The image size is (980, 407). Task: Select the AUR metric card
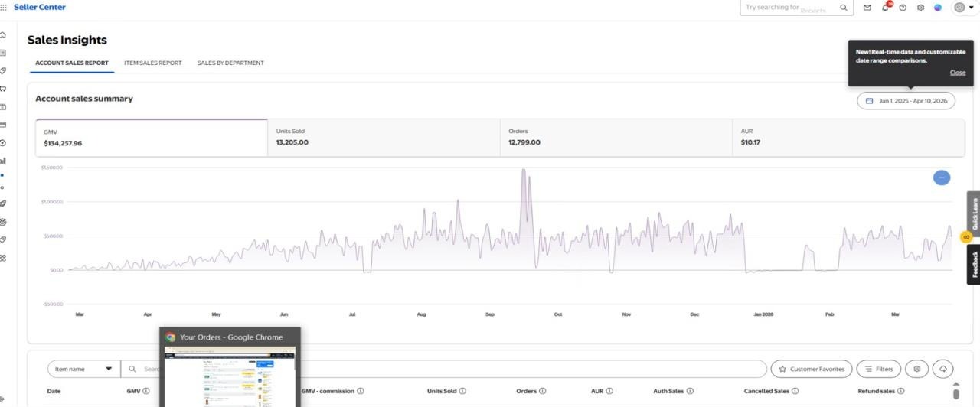(x=848, y=138)
